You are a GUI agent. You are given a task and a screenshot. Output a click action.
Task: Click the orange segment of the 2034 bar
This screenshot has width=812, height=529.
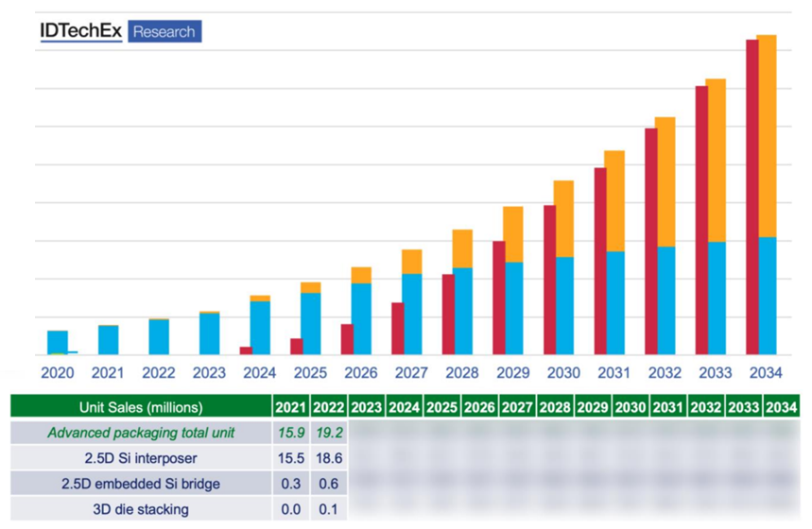[767, 135]
